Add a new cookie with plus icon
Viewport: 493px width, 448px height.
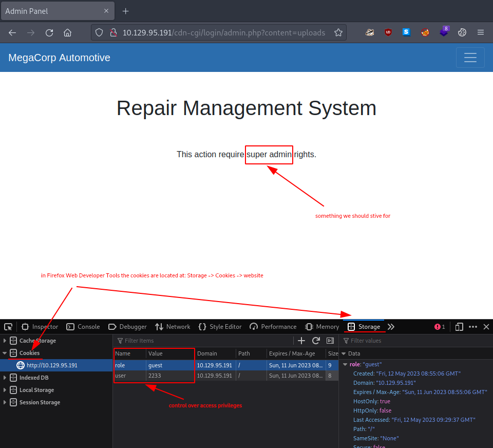[301, 341]
